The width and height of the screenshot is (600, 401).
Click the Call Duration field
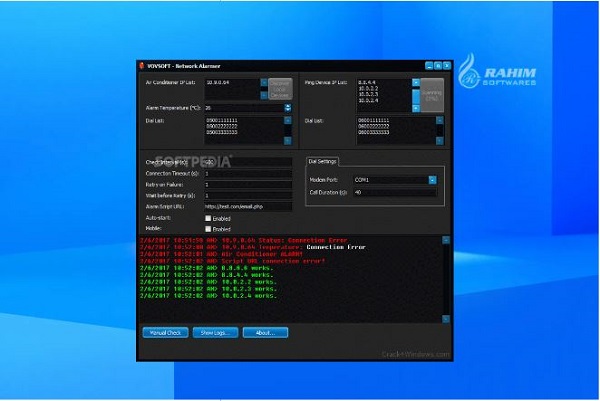(x=395, y=192)
